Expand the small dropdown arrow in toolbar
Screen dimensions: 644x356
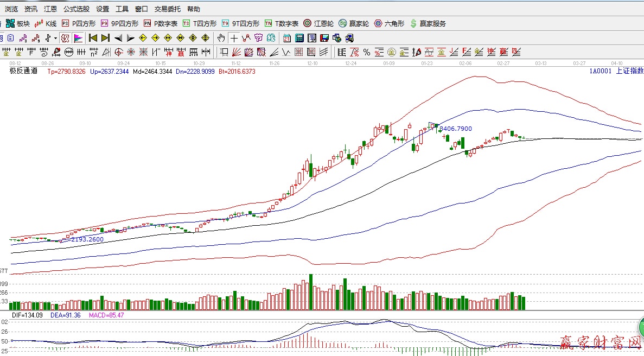55,38
